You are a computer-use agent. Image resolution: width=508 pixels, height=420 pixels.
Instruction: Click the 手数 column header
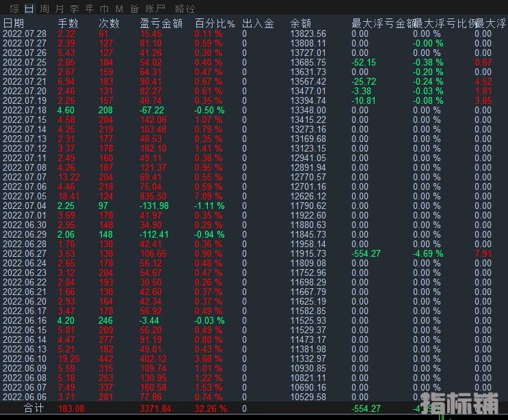point(68,23)
